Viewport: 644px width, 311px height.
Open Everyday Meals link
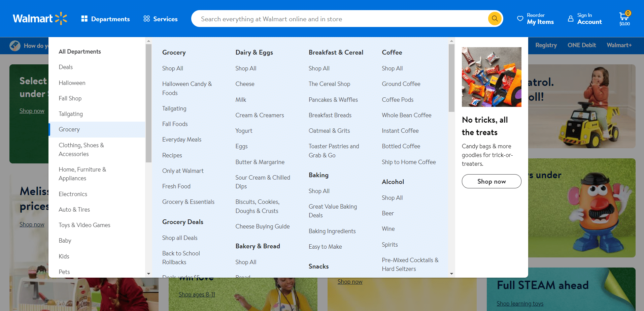(182, 139)
